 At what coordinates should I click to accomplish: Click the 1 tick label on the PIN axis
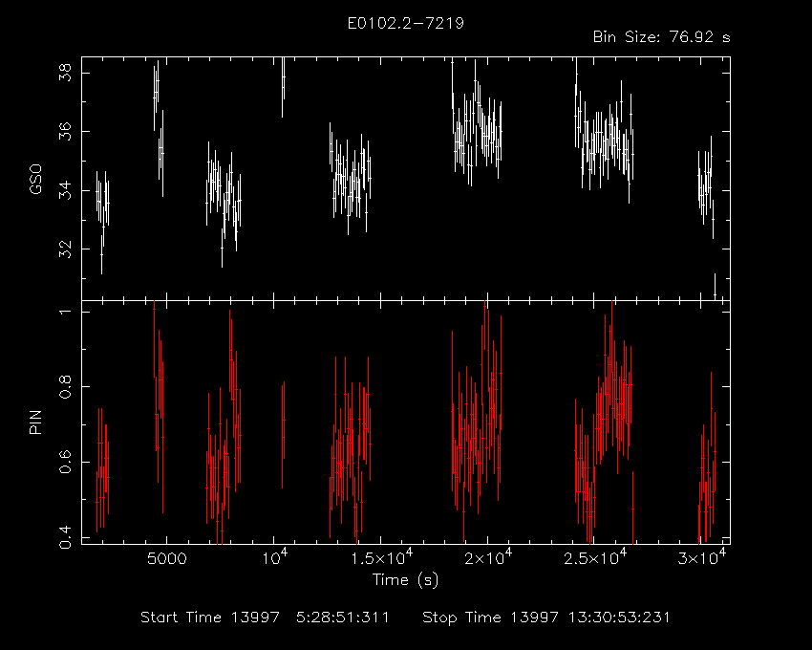[66, 312]
